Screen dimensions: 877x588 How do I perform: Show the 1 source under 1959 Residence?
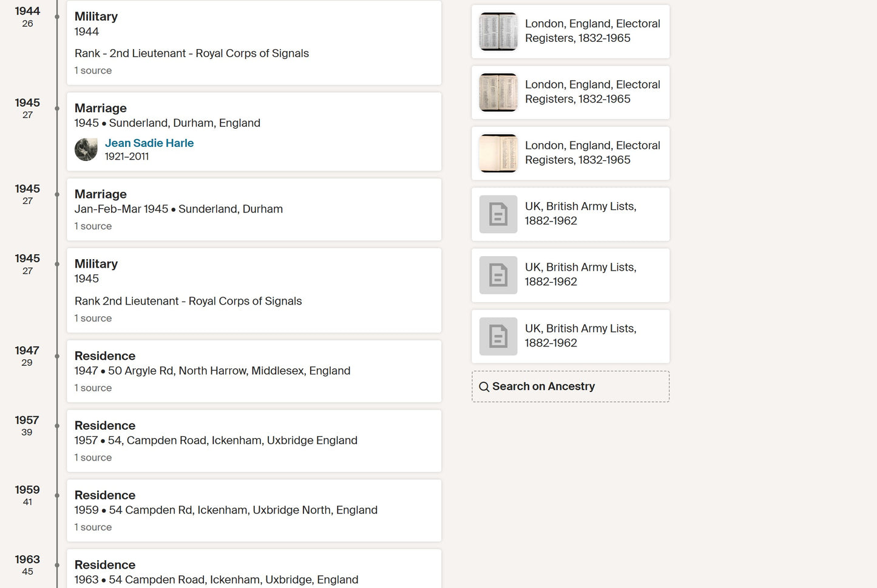pyautogui.click(x=93, y=528)
